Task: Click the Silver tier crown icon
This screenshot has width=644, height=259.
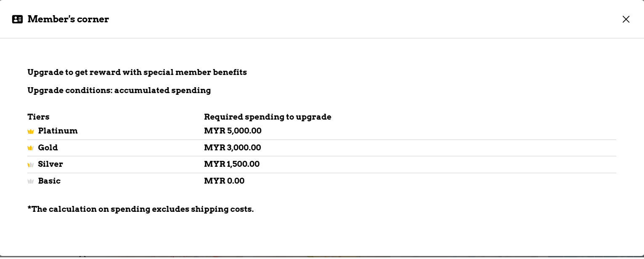Action: 31,165
